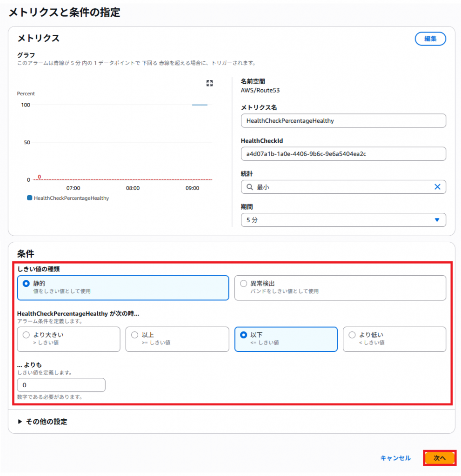Click the red threshold label 0 on graph
461x476 pixels.
coord(39,177)
